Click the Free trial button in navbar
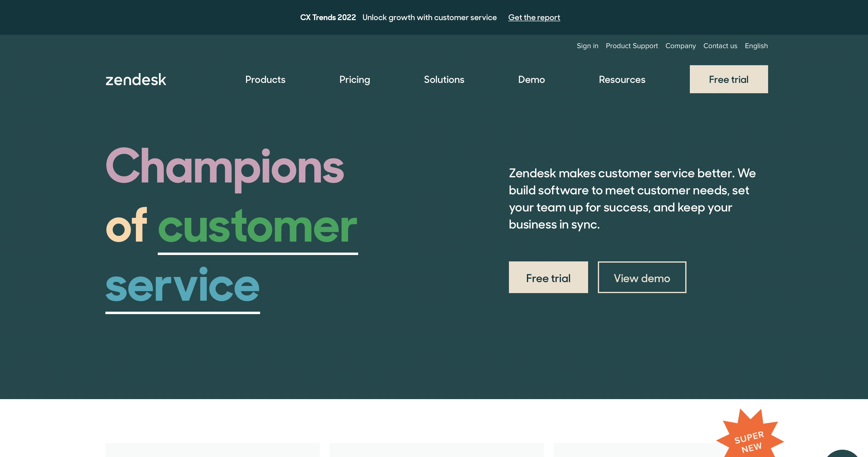This screenshot has width=868, height=457. (x=729, y=79)
